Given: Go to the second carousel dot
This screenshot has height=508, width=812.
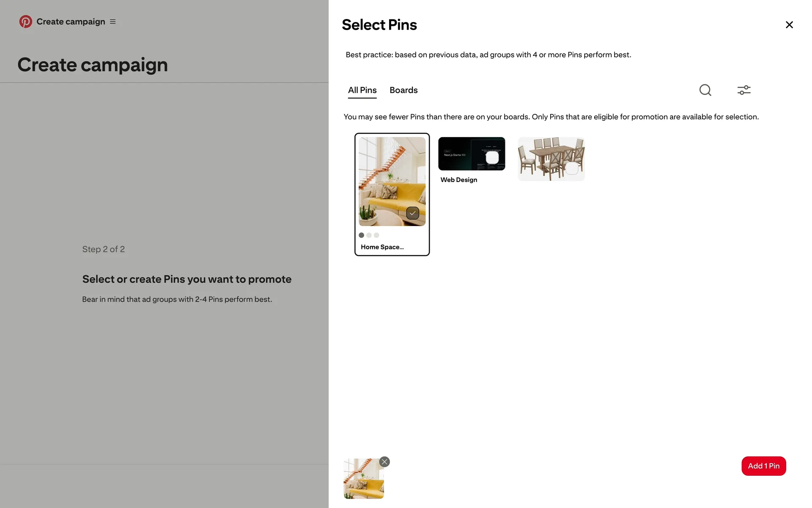Looking at the screenshot, I should [x=369, y=235].
